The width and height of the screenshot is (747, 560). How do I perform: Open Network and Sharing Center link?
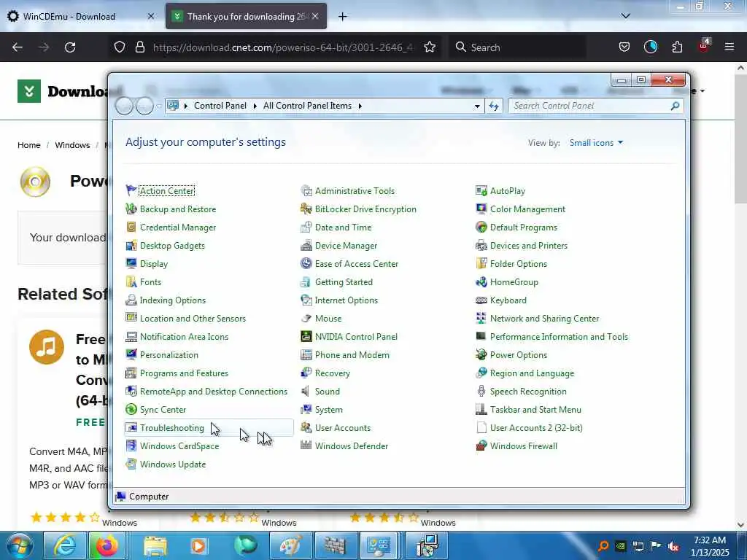[x=544, y=319]
